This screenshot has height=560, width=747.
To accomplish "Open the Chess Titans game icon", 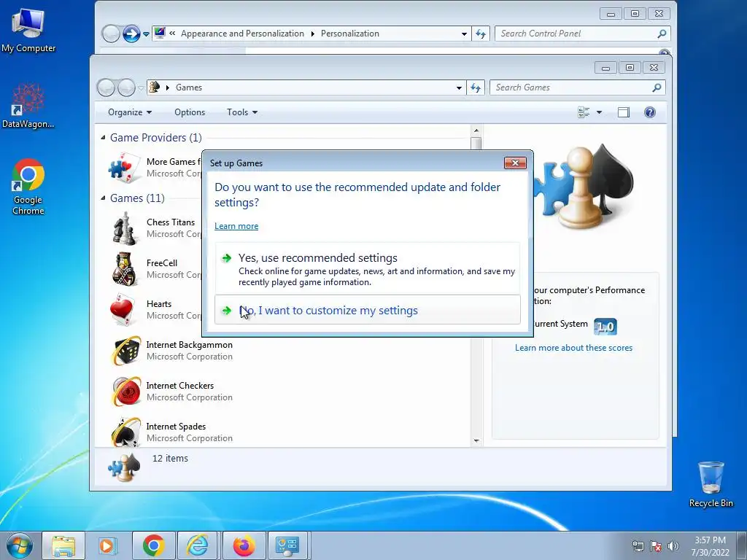I will coord(125,228).
